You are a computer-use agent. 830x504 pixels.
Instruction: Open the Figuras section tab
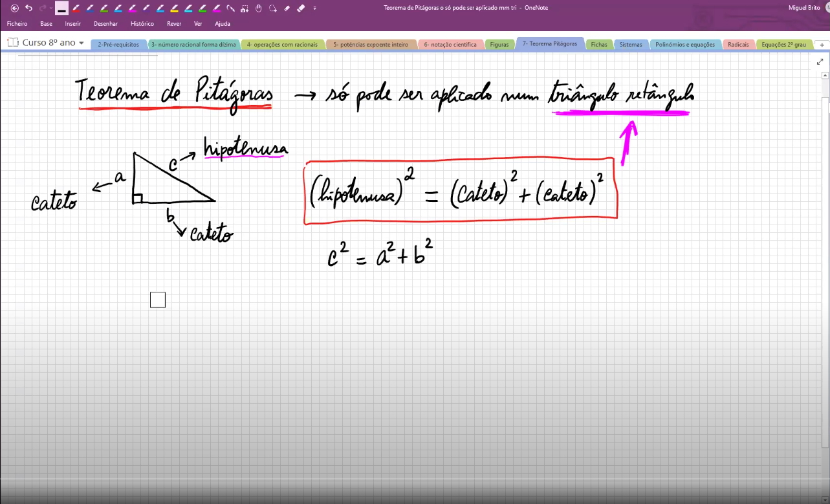[499, 45]
